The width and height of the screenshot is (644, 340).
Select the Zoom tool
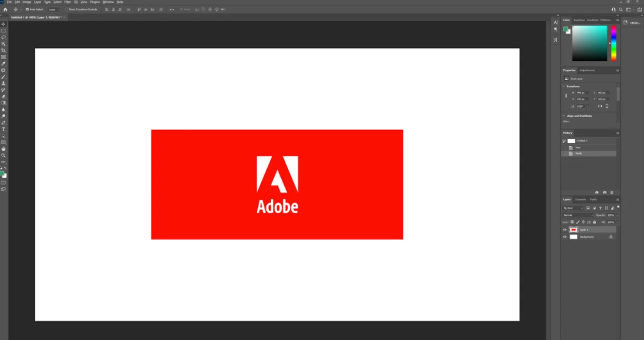pos(4,156)
